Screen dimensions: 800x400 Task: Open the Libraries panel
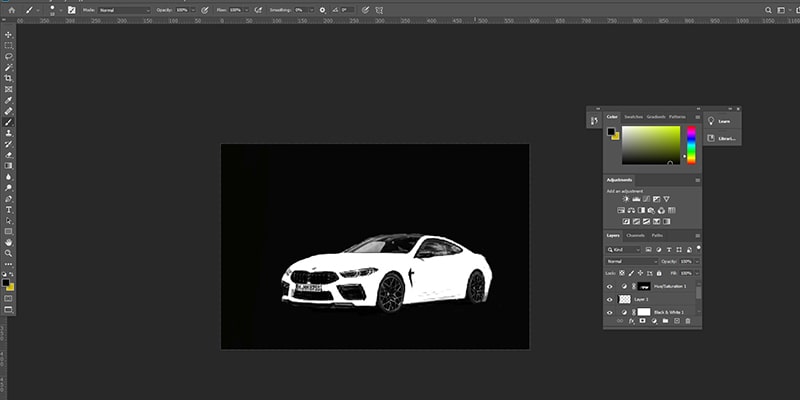click(722, 138)
